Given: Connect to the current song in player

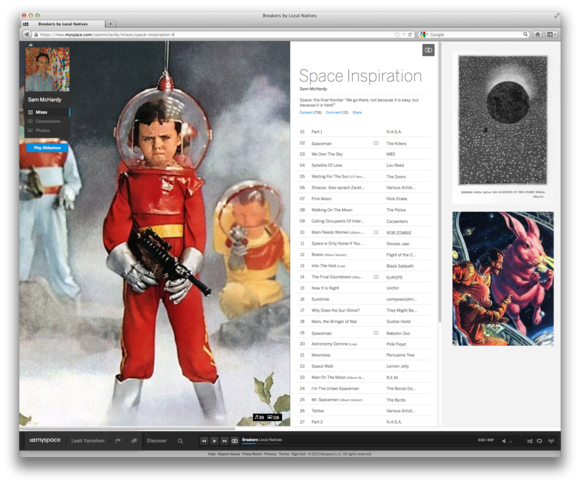Looking at the screenshot, I should coord(235,441).
